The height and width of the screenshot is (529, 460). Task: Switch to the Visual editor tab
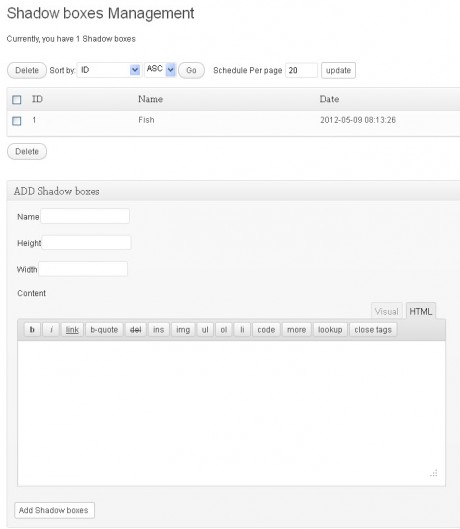click(386, 311)
